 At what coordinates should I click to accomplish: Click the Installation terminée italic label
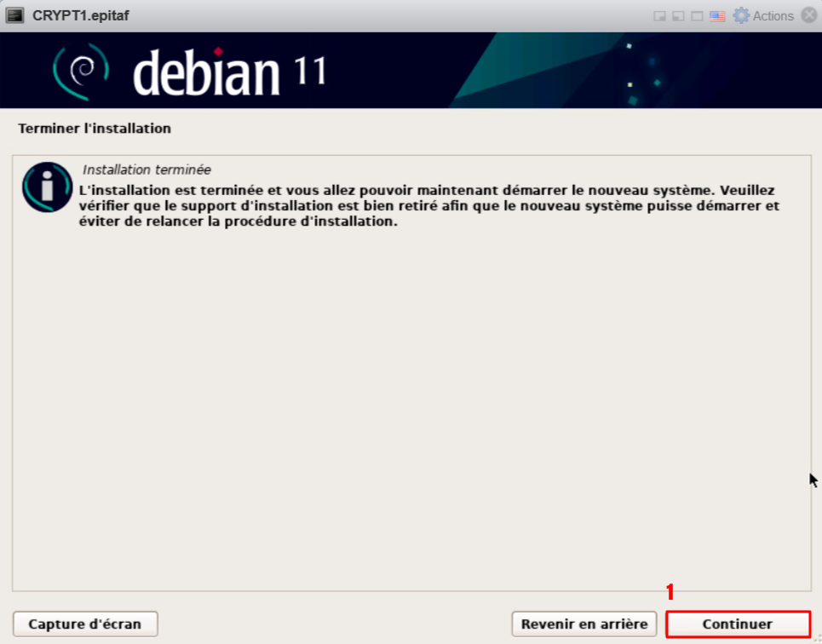pyautogui.click(x=147, y=170)
